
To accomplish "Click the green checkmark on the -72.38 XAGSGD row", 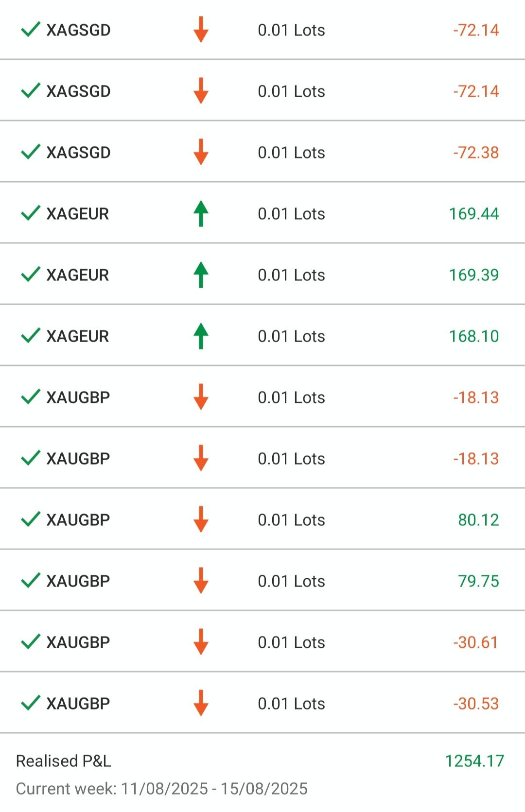I will [30, 153].
